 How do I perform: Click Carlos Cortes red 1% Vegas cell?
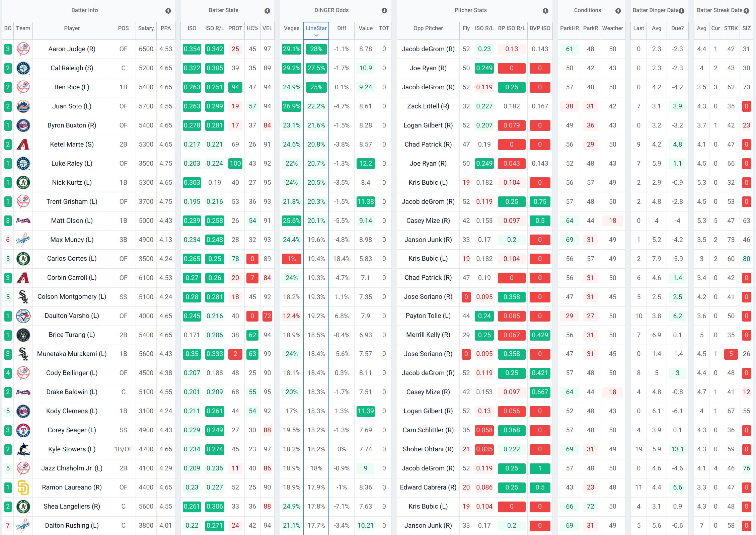pos(291,259)
